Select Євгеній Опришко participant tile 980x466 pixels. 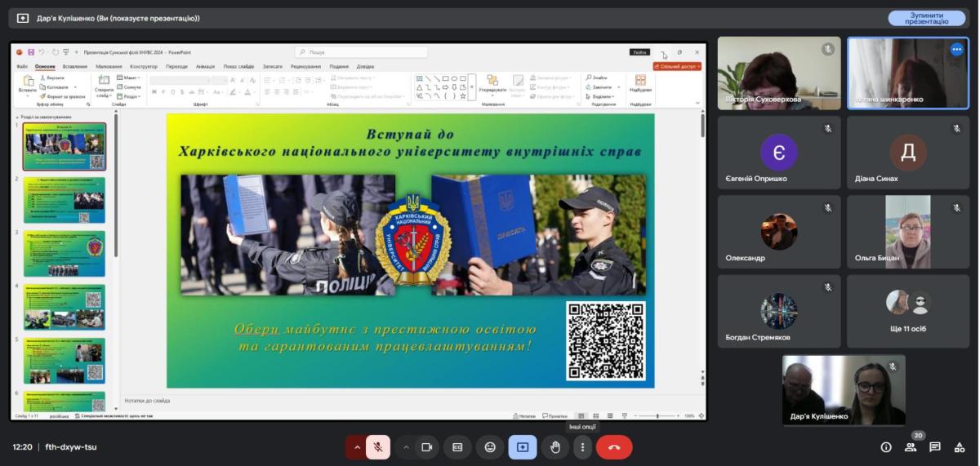779,153
